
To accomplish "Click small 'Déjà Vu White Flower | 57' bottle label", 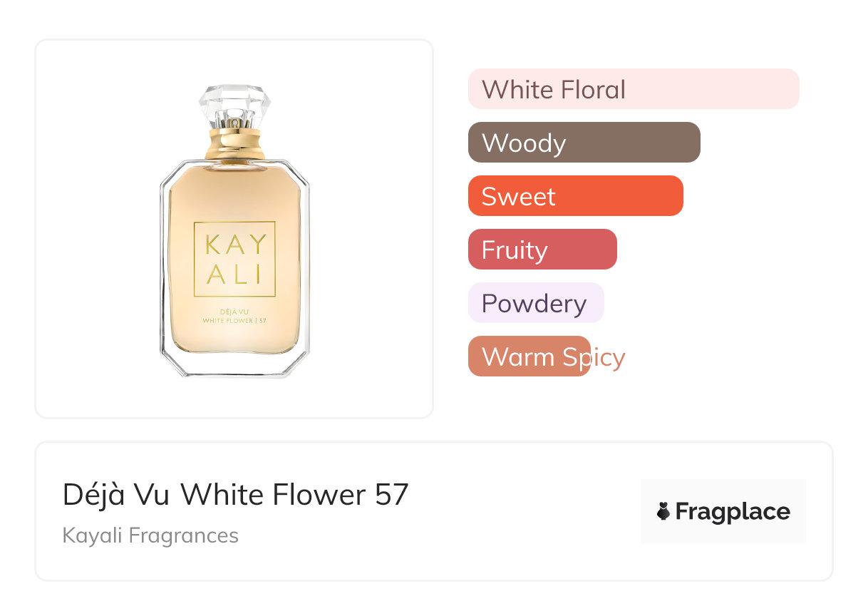I will coord(234,316).
